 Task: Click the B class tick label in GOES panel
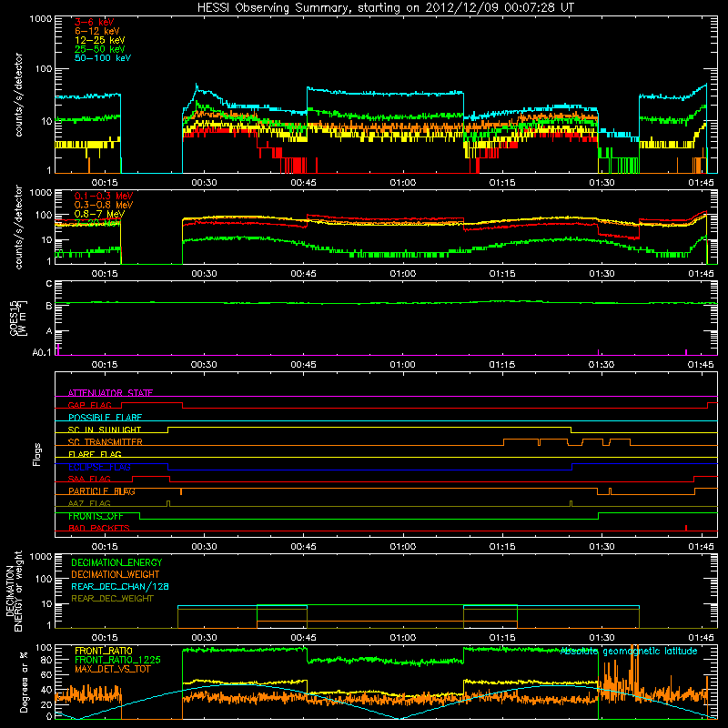49,306
